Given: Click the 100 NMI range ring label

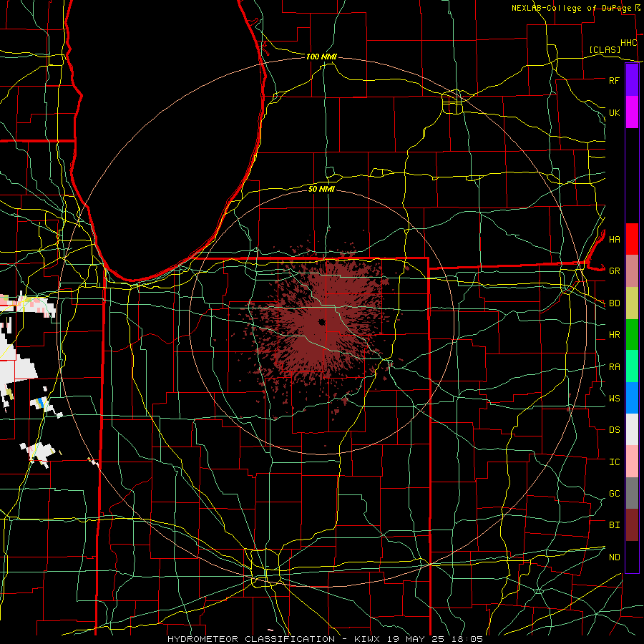Looking at the screenshot, I should click(321, 57).
